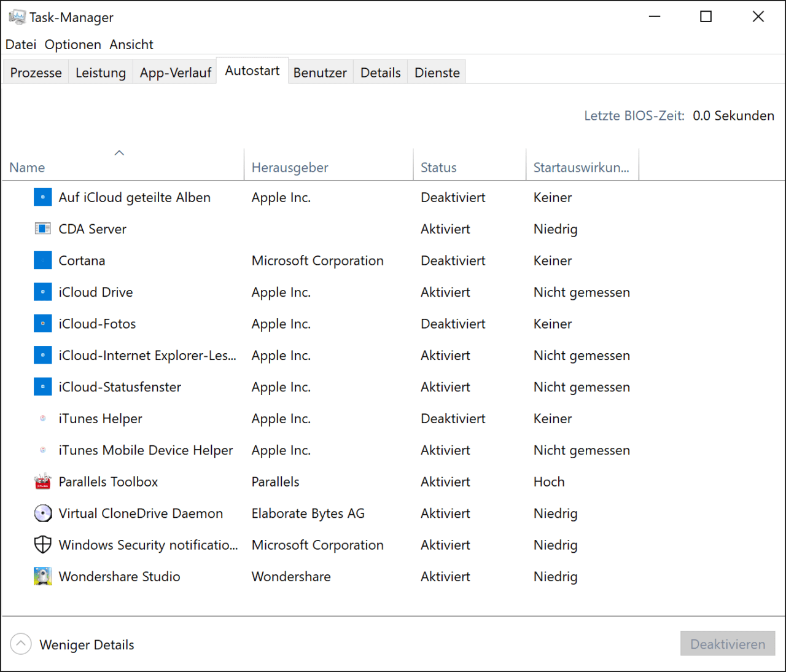
Task: Click the Task-Manager icon in the title bar
Action: (17, 17)
